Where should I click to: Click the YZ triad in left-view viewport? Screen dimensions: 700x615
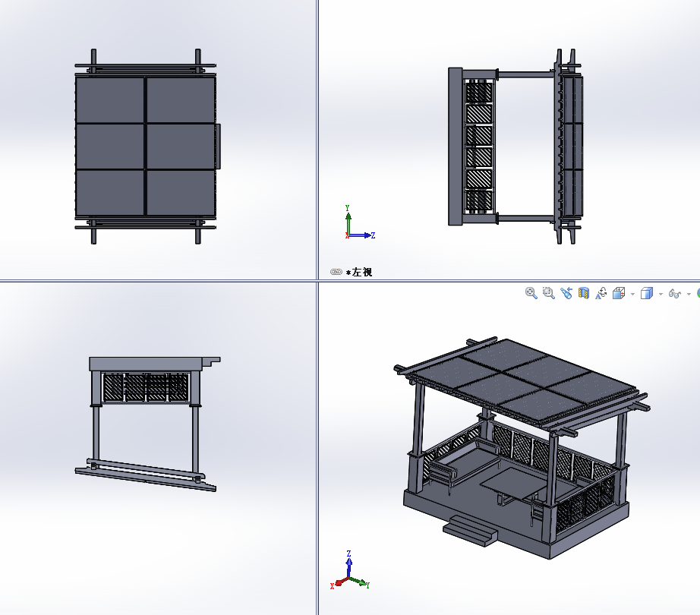pyautogui.click(x=360, y=222)
